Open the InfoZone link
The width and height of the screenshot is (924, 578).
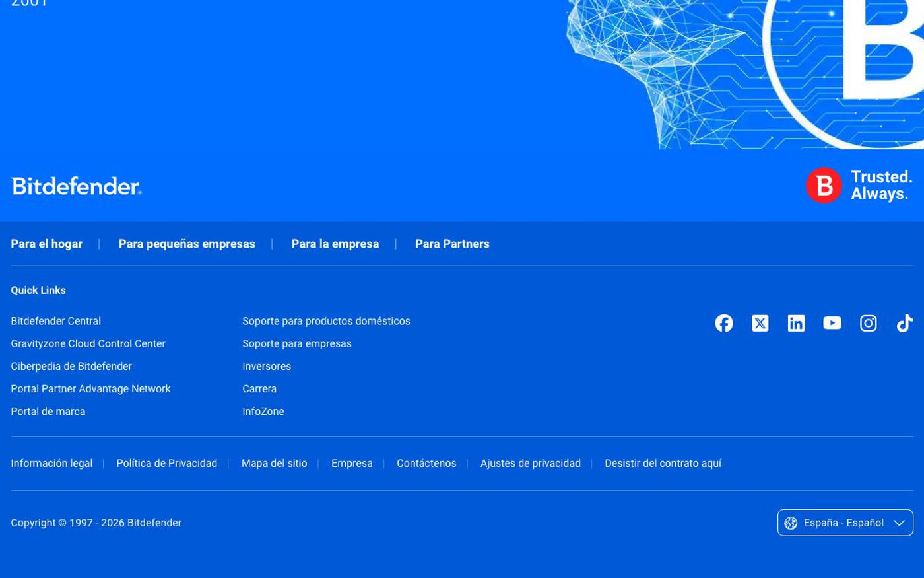pos(263,411)
